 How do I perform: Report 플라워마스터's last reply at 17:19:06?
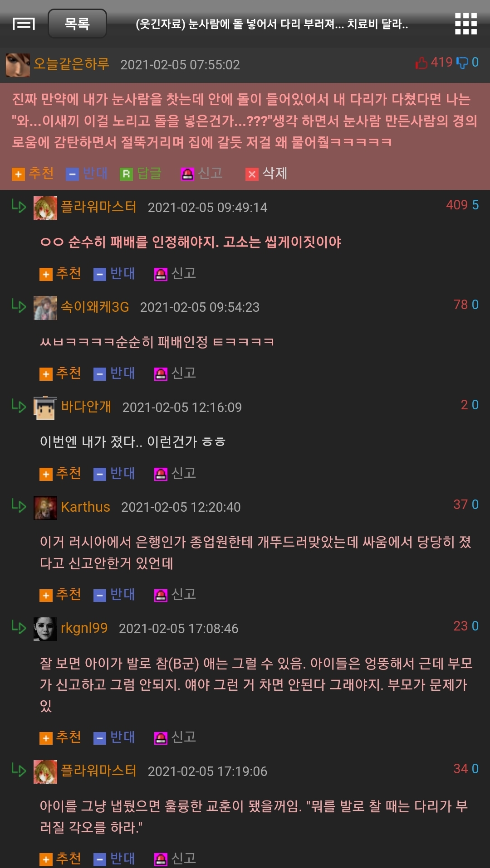click(x=175, y=858)
